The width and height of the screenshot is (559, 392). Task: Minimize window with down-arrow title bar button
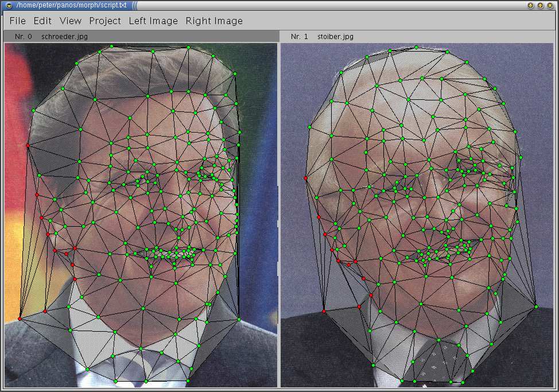pos(530,5)
